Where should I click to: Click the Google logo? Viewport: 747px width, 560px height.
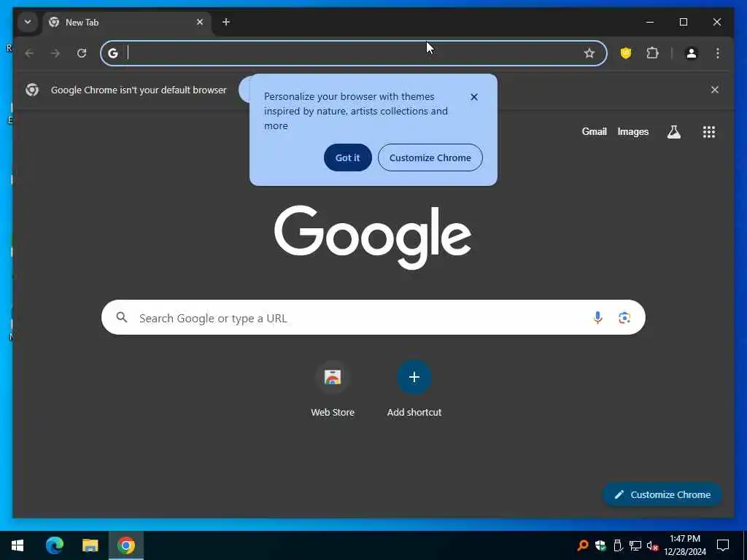tap(373, 237)
